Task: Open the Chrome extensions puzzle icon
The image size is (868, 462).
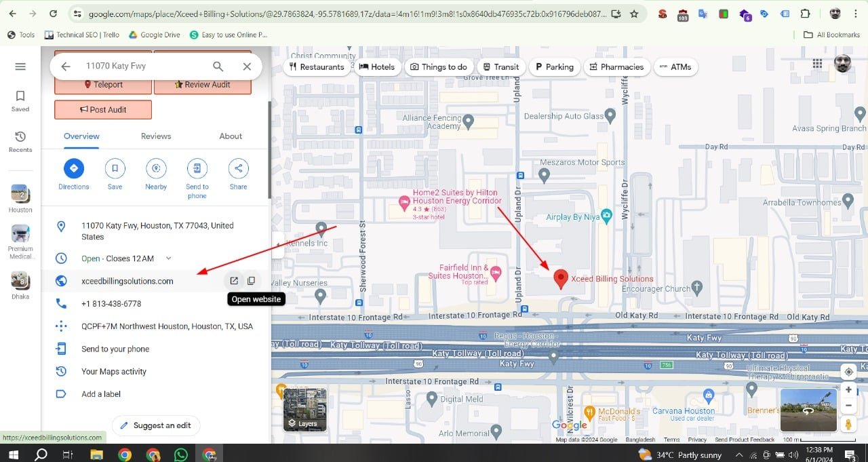Action: pyautogui.click(x=805, y=14)
